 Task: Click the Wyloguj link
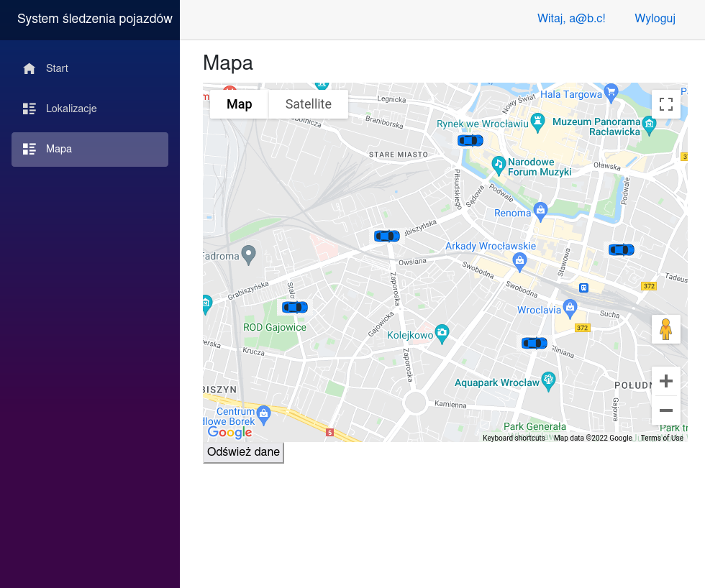point(655,19)
